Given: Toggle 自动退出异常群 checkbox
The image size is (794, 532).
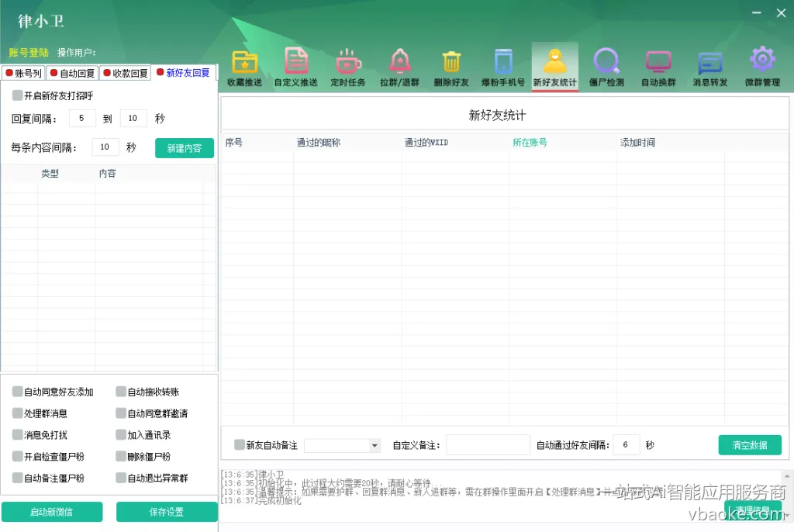Looking at the screenshot, I should pos(121,478).
